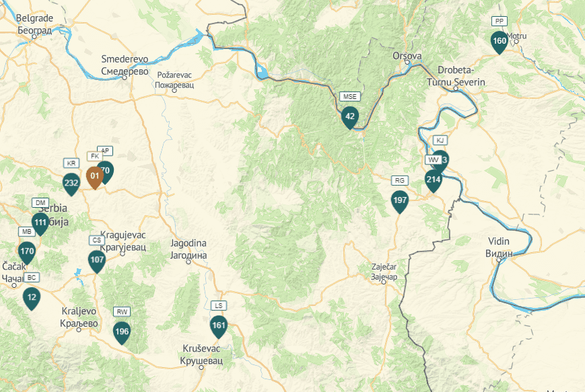Click the WV label tag
Image resolution: width=585 pixels, height=392 pixels.
click(433, 160)
